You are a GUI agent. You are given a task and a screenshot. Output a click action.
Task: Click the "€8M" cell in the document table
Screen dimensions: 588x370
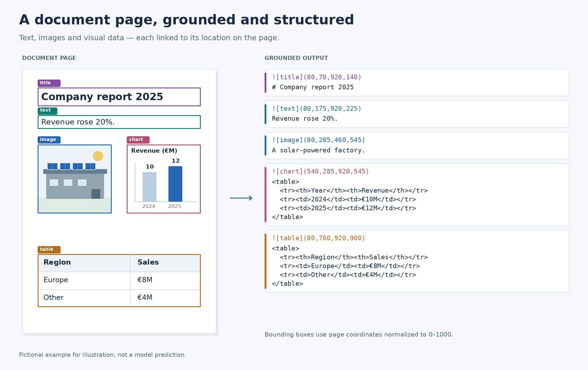click(x=165, y=281)
